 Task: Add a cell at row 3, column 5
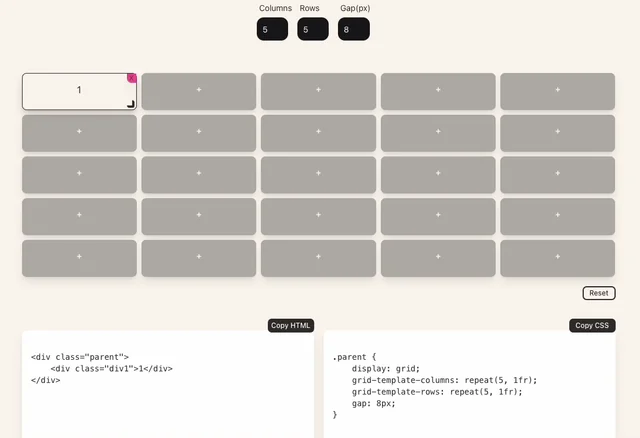557,175
